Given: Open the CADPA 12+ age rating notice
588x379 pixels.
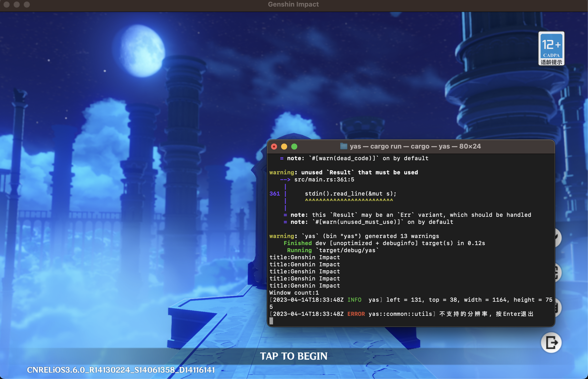Looking at the screenshot, I should [551, 49].
